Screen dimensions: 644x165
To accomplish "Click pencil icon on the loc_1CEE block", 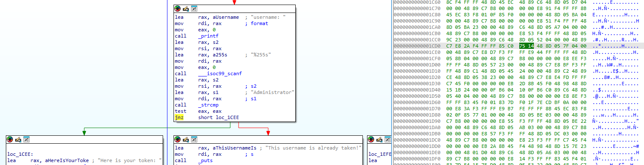I will point(18,139).
